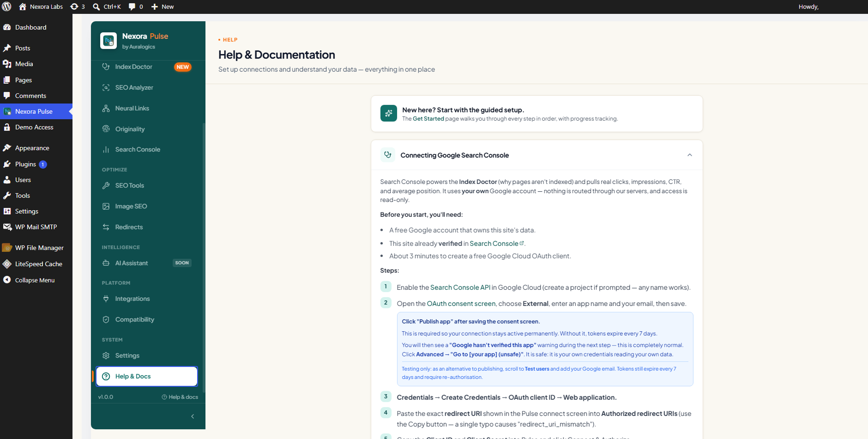Click the SOON badge beside AI Assistant
The width and height of the screenshot is (868, 439).
182,263
